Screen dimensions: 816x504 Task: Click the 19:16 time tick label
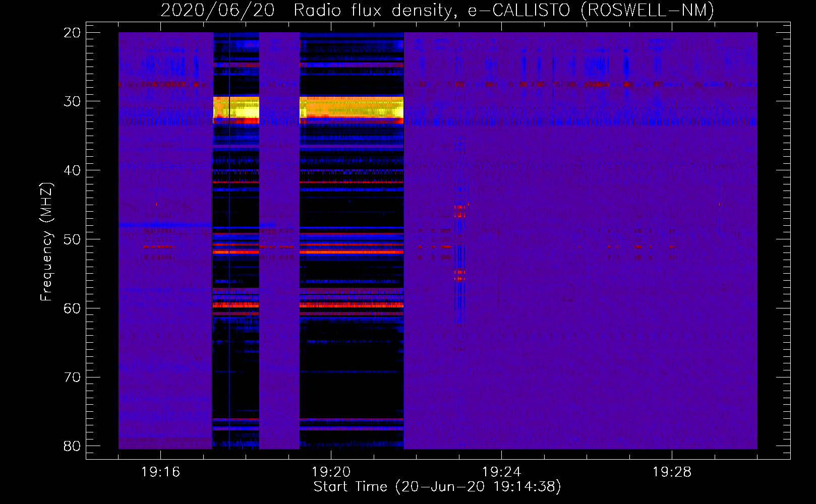click(x=160, y=472)
